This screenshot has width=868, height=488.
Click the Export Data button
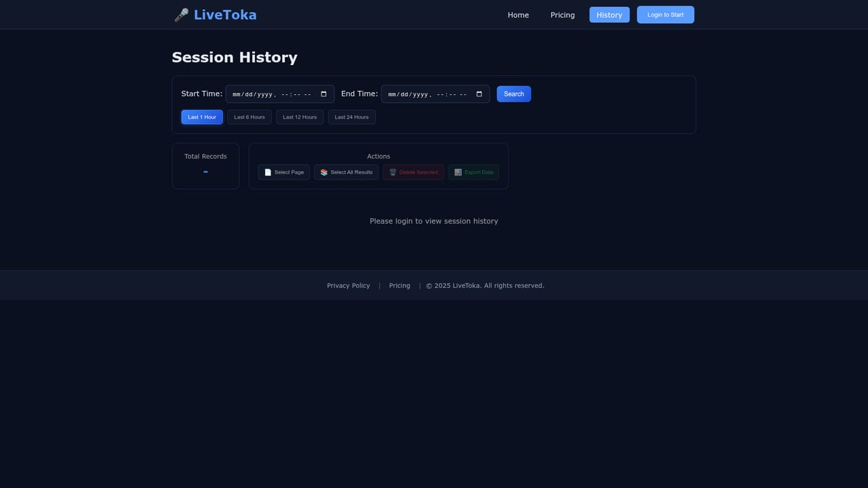473,172
